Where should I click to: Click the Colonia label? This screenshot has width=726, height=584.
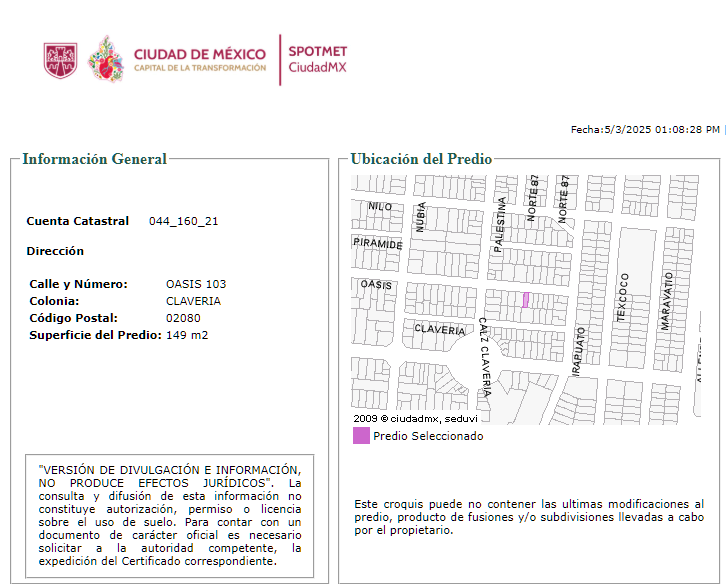tap(54, 301)
